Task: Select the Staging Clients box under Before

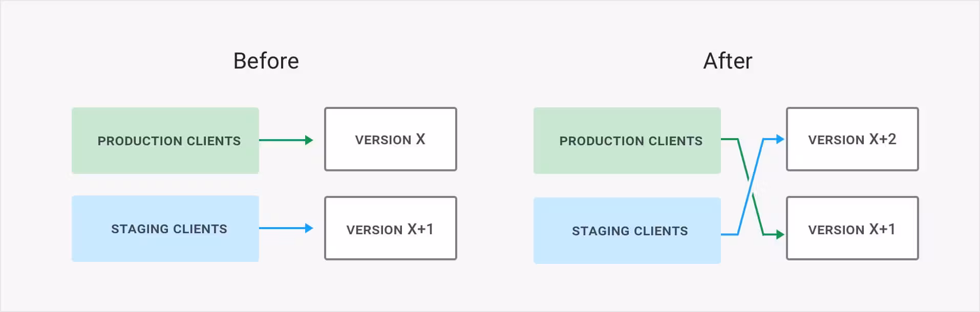Action: tap(165, 229)
